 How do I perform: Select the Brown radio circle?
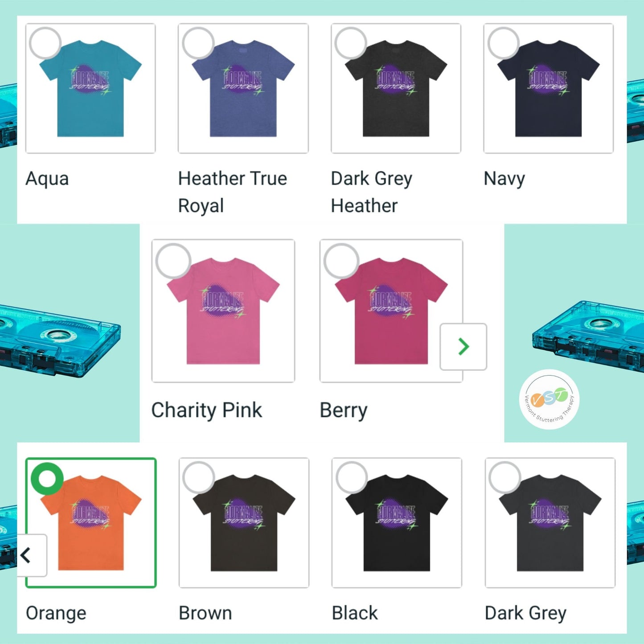click(199, 477)
